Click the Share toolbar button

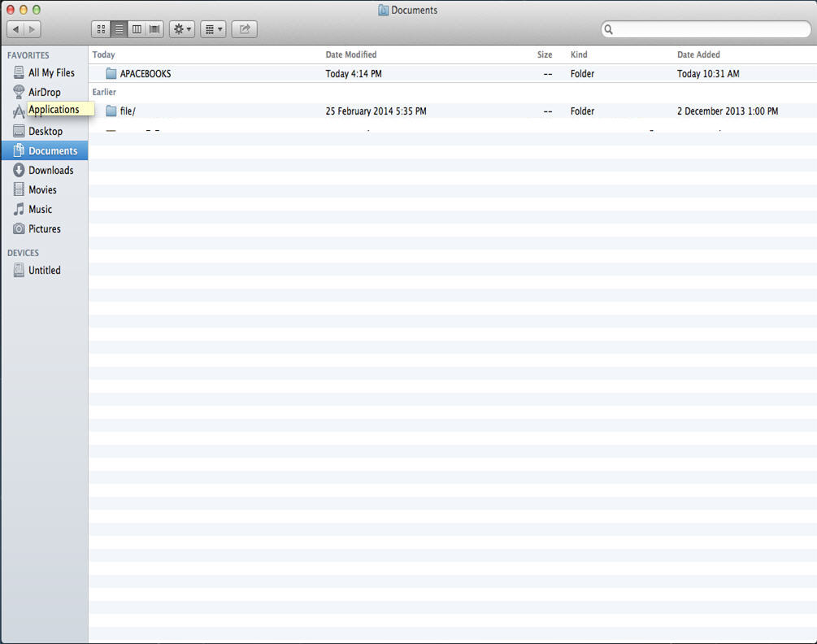(x=245, y=29)
